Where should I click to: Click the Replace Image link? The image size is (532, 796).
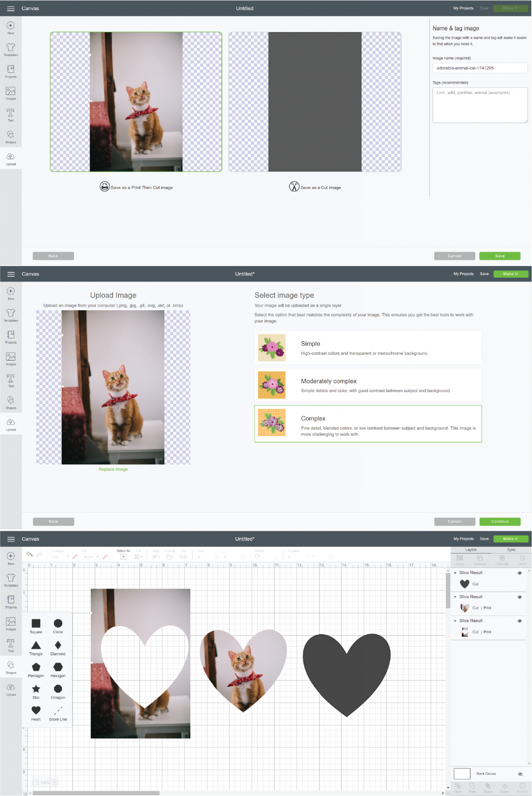coord(113,469)
